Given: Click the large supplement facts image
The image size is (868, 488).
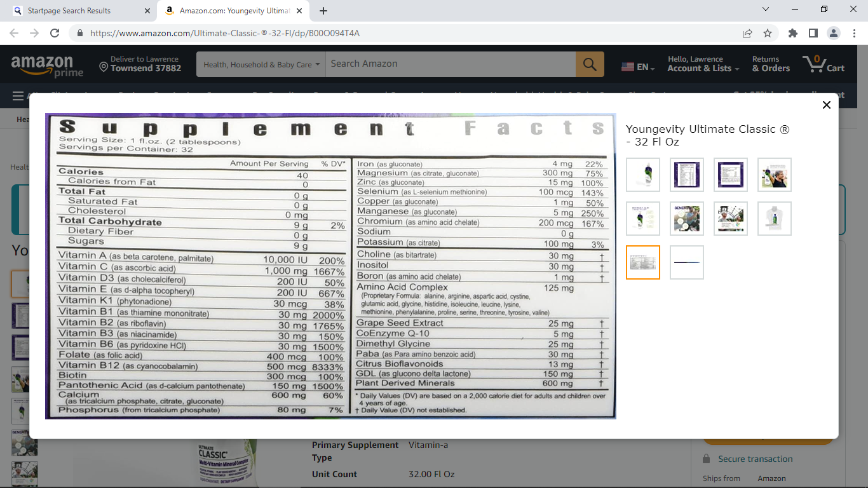Looking at the screenshot, I should (x=330, y=266).
